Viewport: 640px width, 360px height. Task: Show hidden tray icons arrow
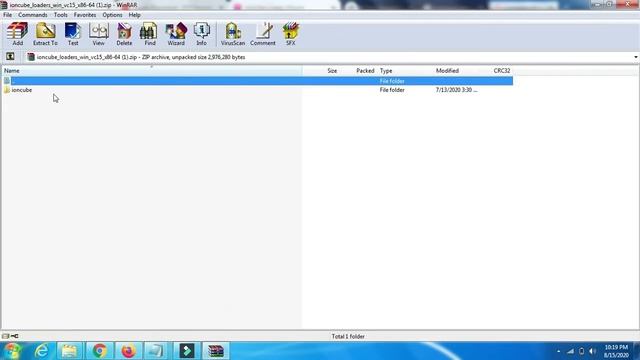tap(558, 351)
